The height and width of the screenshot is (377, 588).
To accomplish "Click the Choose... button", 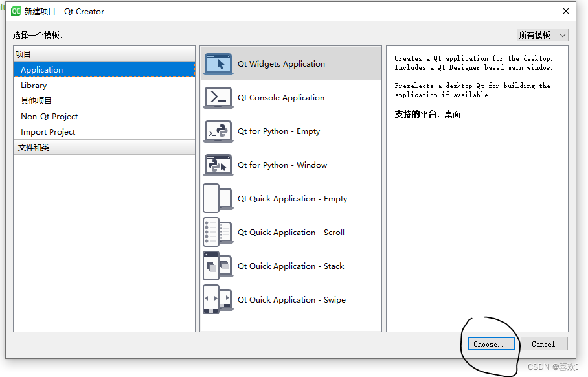I will coord(492,344).
